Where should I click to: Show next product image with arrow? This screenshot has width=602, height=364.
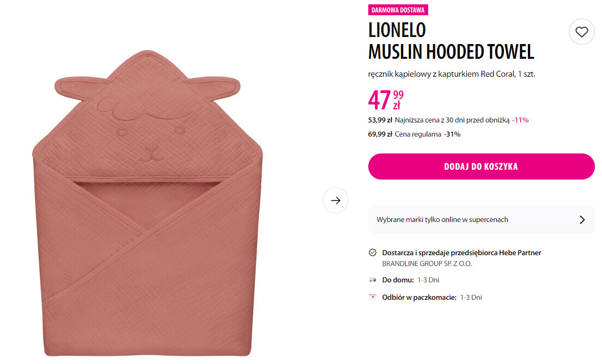336,200
